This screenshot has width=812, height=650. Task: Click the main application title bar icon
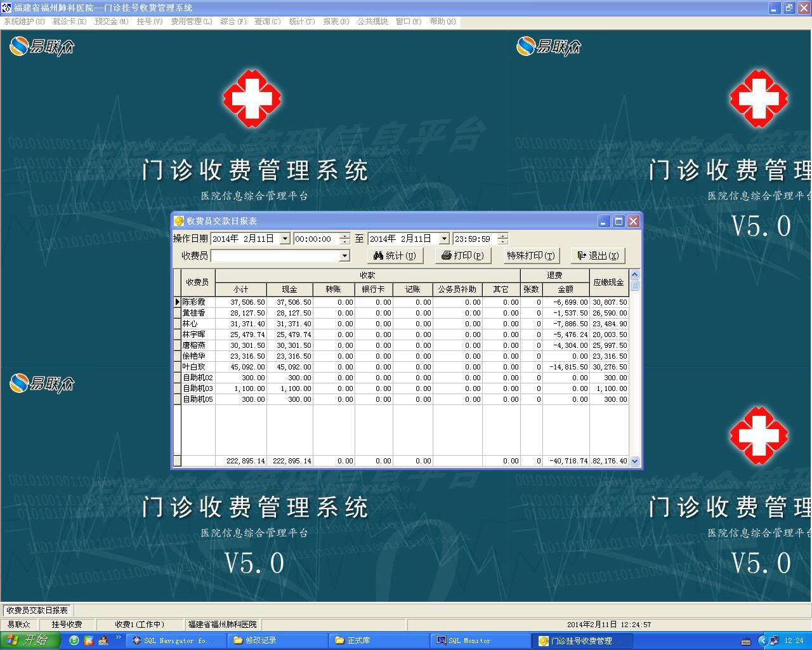6,8
